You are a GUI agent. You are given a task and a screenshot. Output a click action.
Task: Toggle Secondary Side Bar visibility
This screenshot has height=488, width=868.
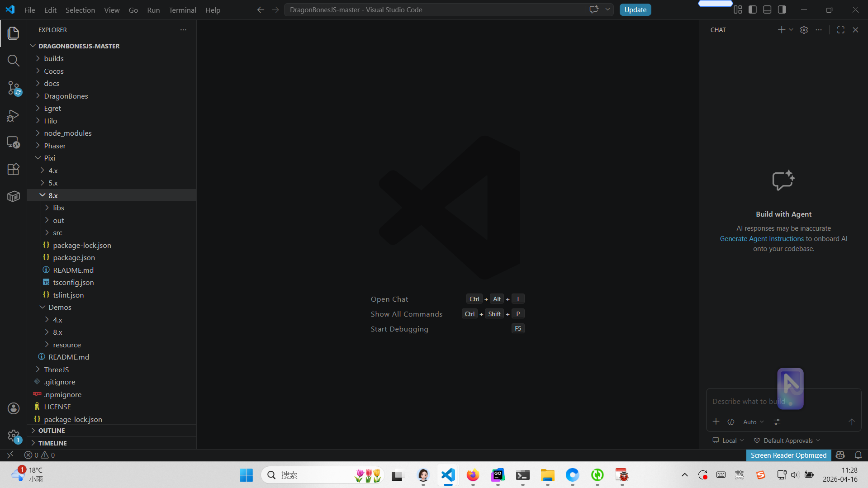[x=782, y=9]
